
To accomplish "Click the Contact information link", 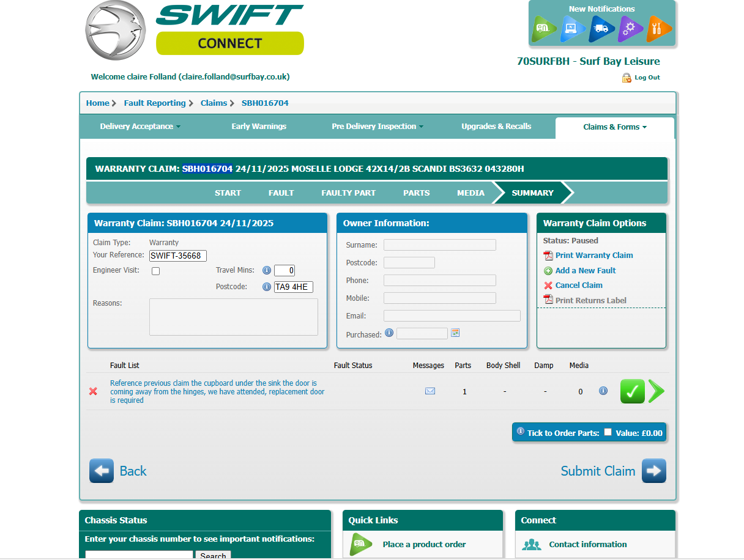I will pyautogui.click(x=588, y=544).
